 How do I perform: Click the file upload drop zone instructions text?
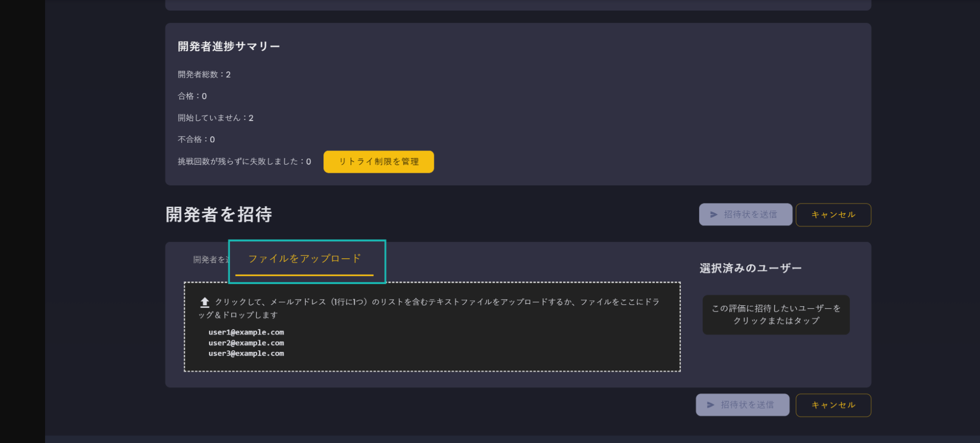(x=429, y=308)
